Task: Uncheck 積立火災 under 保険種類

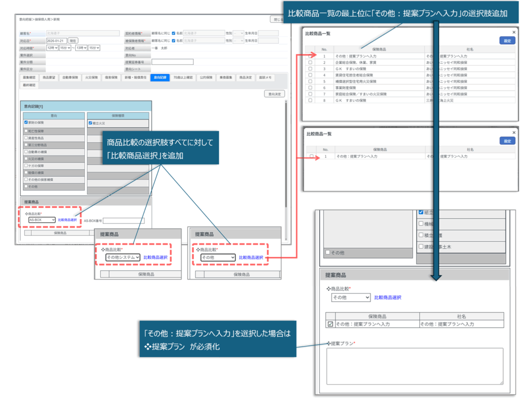Action: point(91,123)
